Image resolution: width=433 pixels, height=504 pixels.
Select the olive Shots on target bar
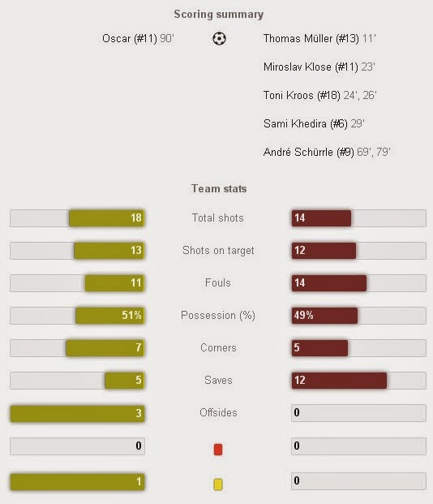[109, 251]
